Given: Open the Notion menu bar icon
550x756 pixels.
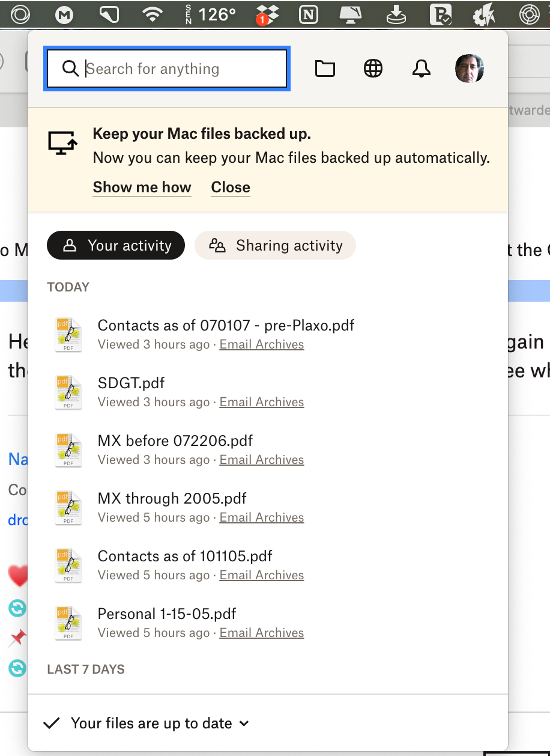Looking at the screenshot, I should point(308,14).
